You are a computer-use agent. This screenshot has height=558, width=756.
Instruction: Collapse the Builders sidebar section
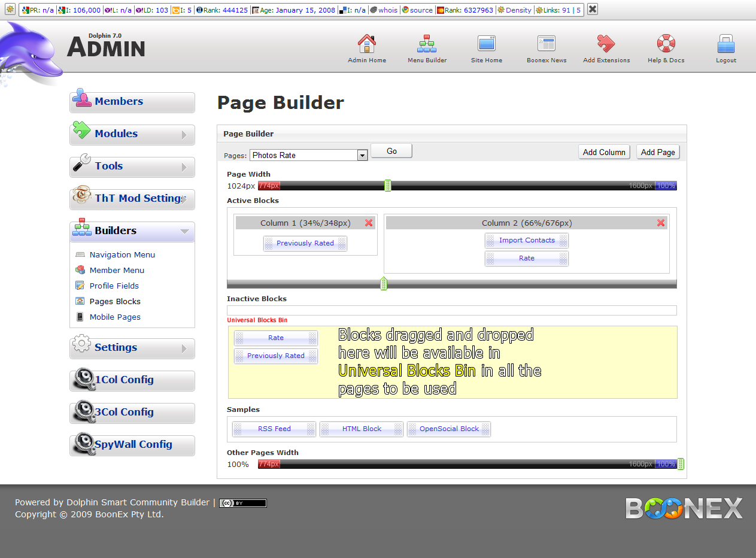click(x=132, y=231)
